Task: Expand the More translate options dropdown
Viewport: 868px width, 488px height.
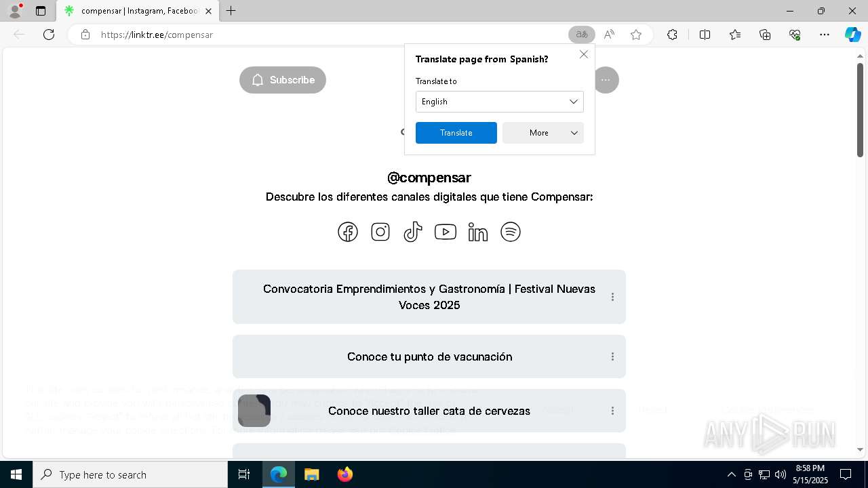Action: 543,133
